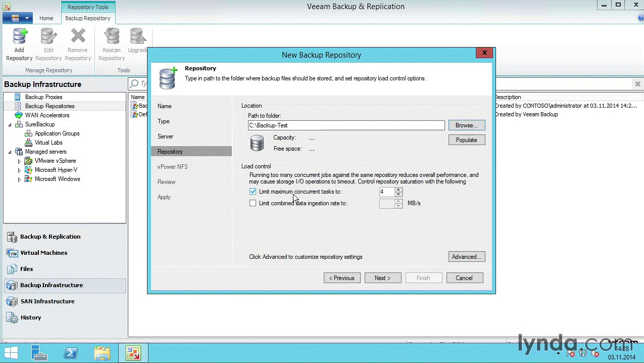Screen dimensions: 644x363
Task: Click the Remove Repository ribbon icon
Action: pyautogui.click(x=78, y=45)
